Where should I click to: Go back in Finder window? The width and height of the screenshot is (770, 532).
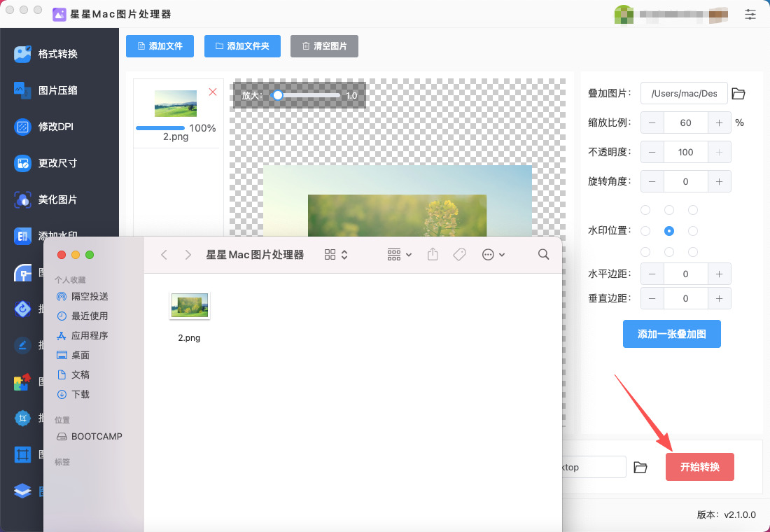[164, 255]
